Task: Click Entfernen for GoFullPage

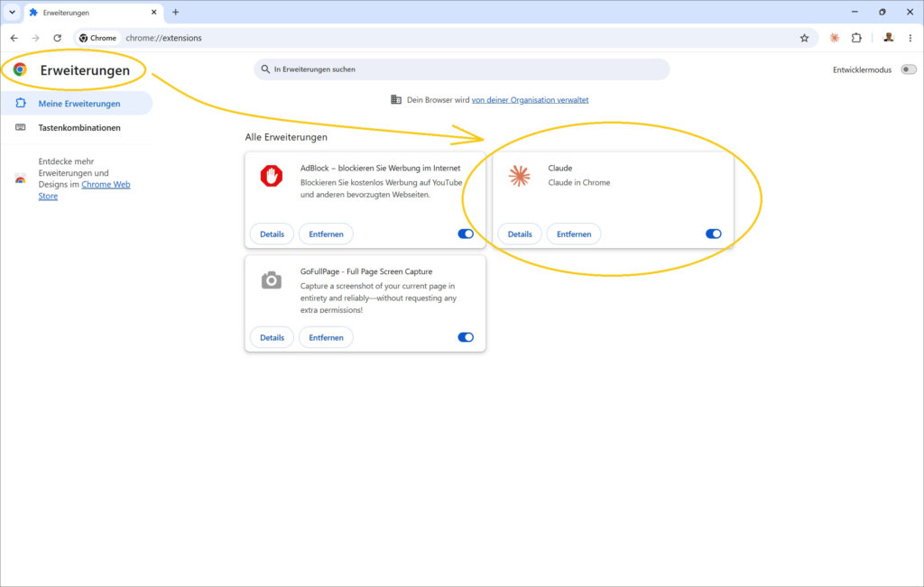Action: pos(326,337)
